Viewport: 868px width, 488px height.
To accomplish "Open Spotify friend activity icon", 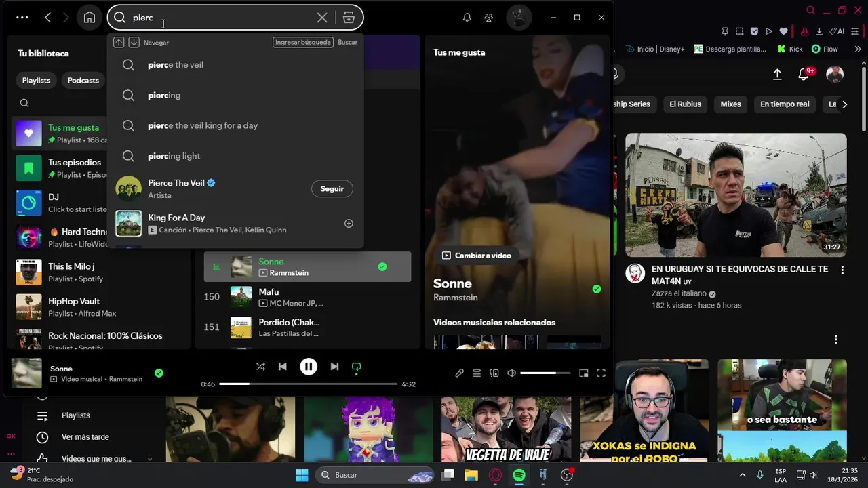I will 488,18.
